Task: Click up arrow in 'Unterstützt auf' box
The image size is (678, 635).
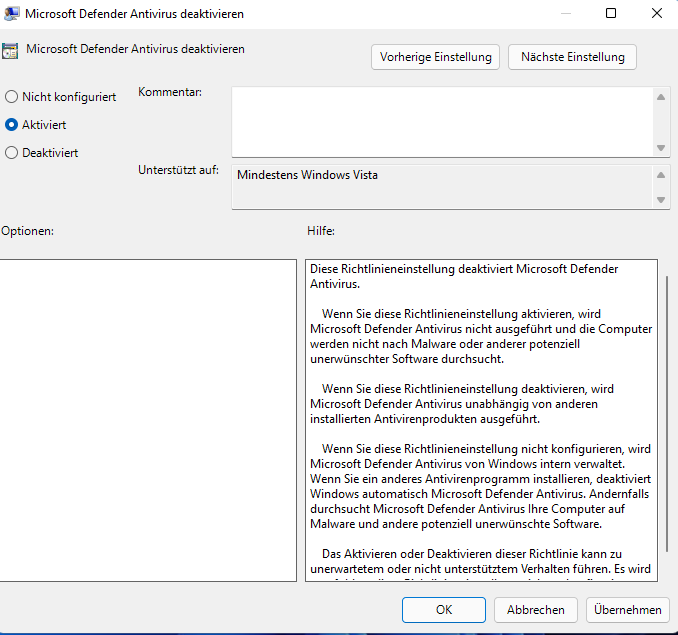Action: click(x=661, y=174)
